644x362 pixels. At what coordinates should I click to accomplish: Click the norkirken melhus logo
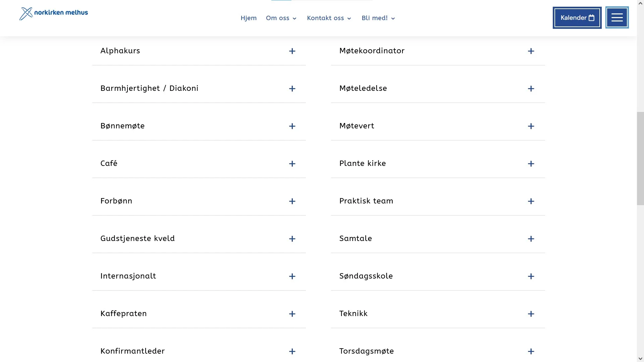[54, 13]
